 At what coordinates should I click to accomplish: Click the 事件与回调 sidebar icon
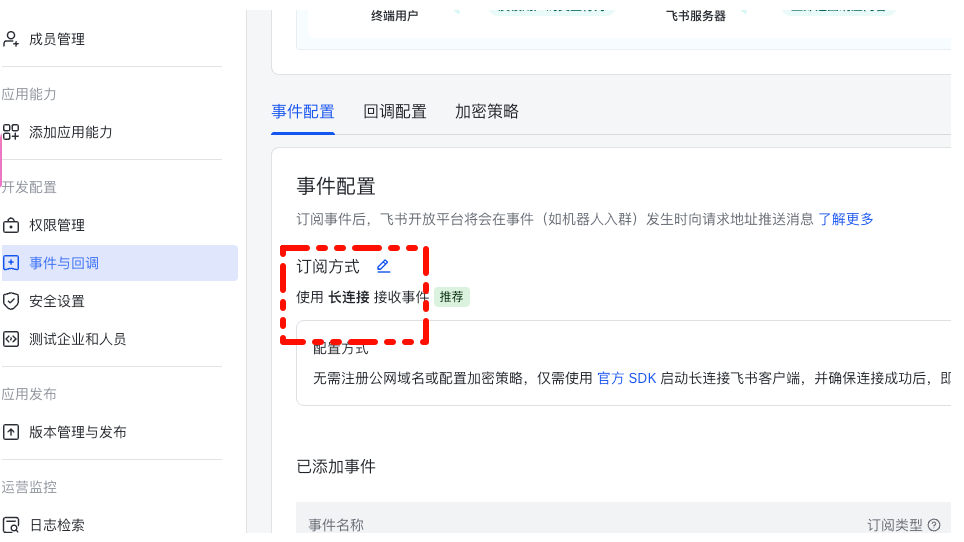tap(11, 263)
